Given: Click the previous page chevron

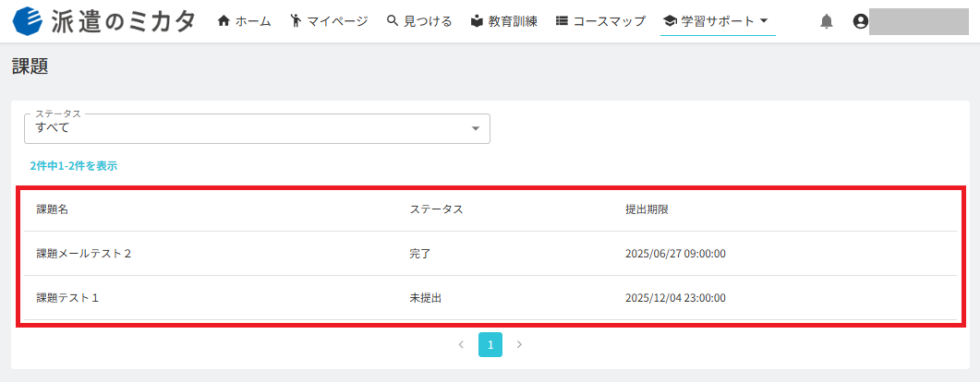Looking at the screenshot, I should [461, 344].
